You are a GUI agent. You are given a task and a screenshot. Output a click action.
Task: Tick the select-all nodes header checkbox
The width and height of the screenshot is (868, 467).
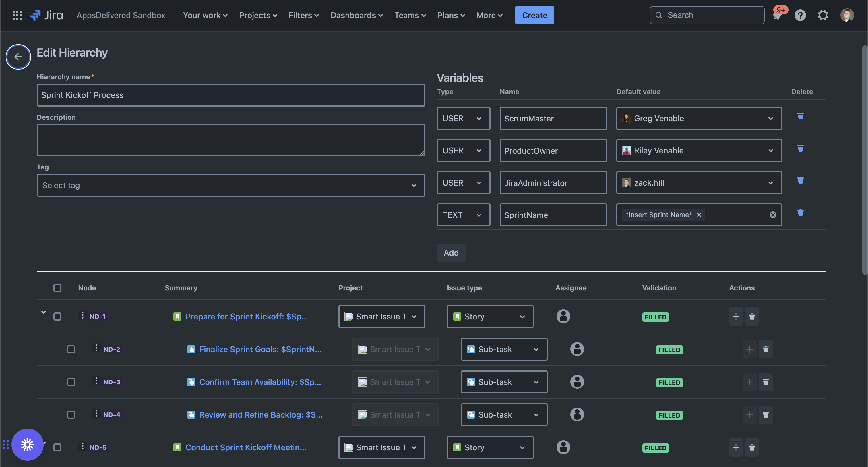pos(57,287)
